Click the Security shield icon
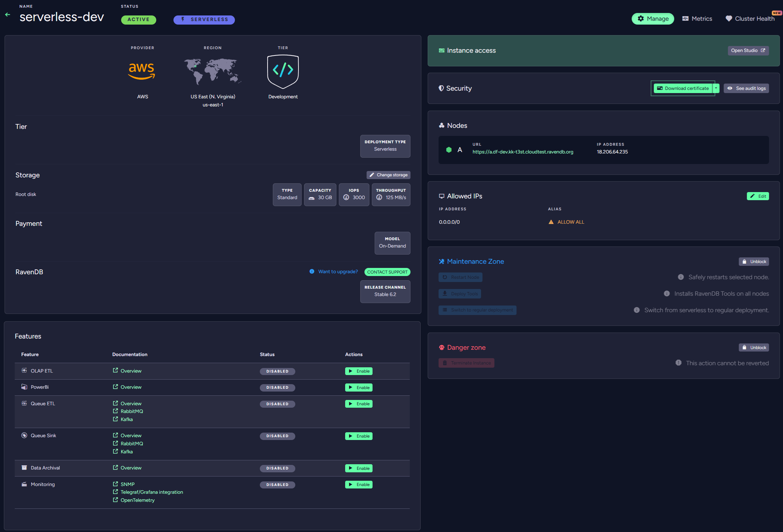783x532 pixels. point(441,88)
